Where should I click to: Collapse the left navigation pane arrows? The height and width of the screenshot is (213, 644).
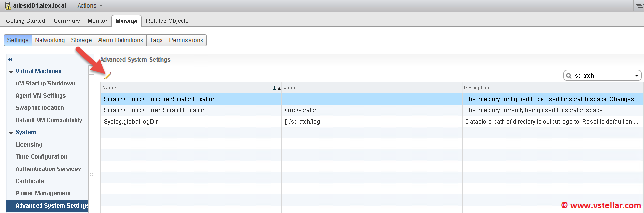pos(10,59)
